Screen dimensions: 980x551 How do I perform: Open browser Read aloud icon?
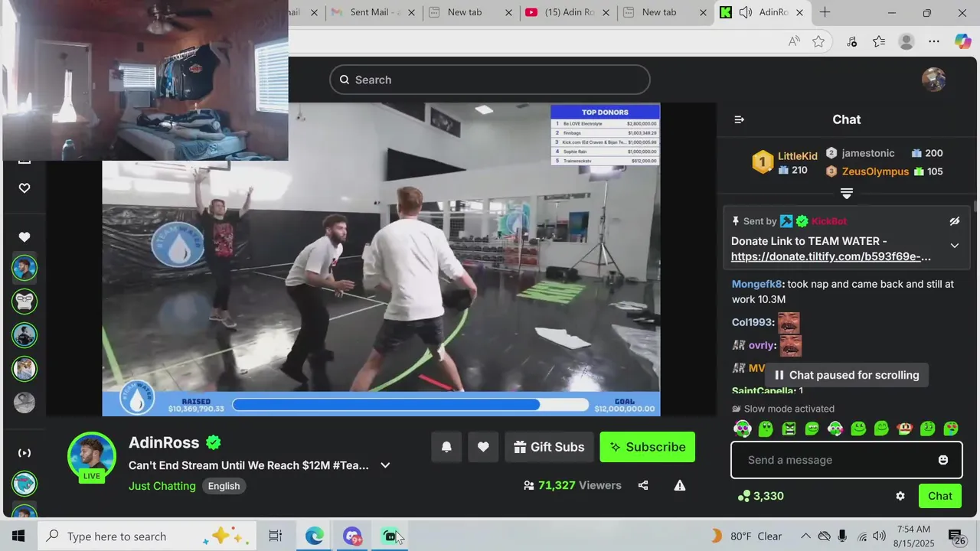[x=794, y=41]
